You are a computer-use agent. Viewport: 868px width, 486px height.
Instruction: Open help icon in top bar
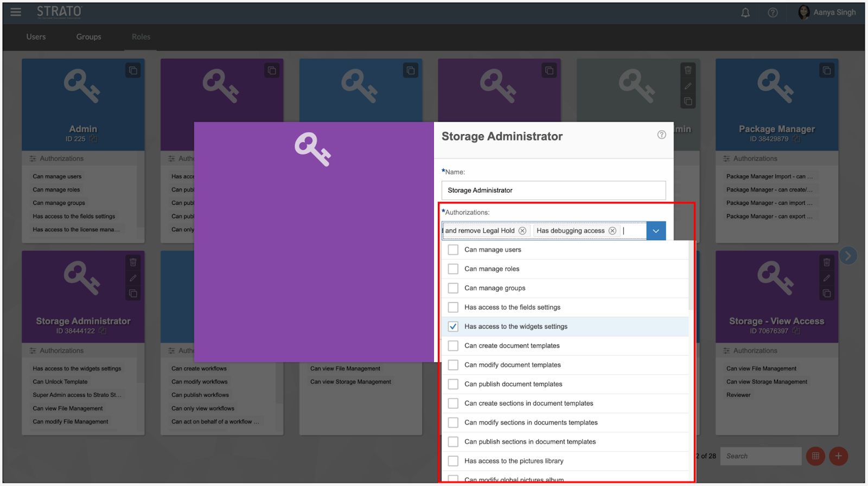pos(773,12)
